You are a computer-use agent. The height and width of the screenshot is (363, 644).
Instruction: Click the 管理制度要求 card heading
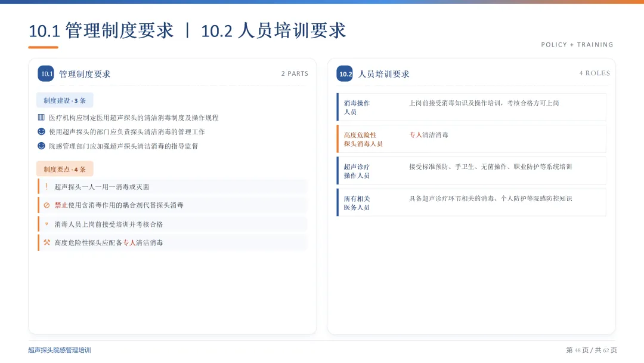click(x=85, y=74)
